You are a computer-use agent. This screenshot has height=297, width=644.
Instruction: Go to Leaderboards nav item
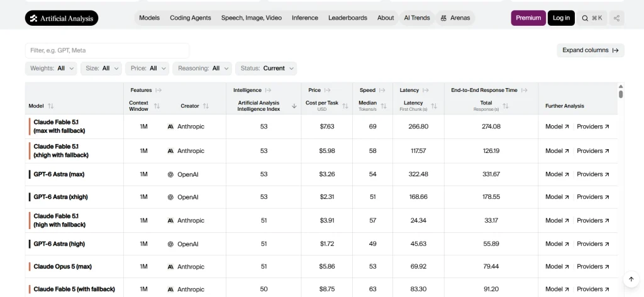(347, 18)
